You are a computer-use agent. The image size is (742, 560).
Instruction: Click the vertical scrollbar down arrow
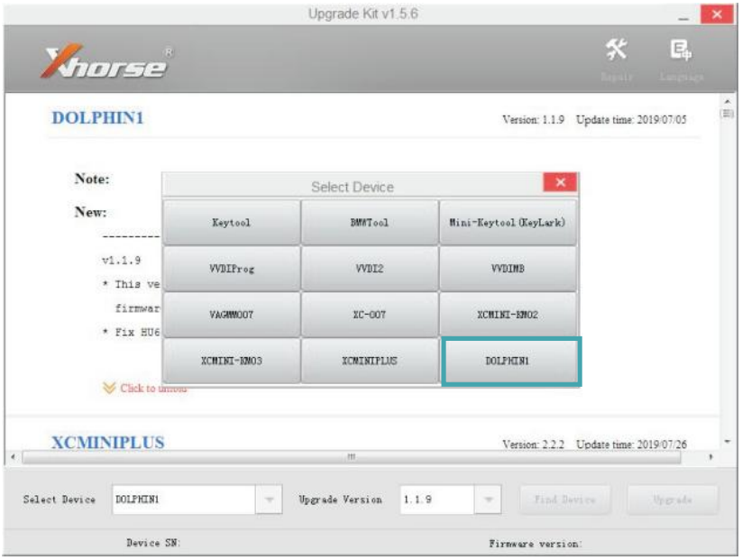coord(728,442)
